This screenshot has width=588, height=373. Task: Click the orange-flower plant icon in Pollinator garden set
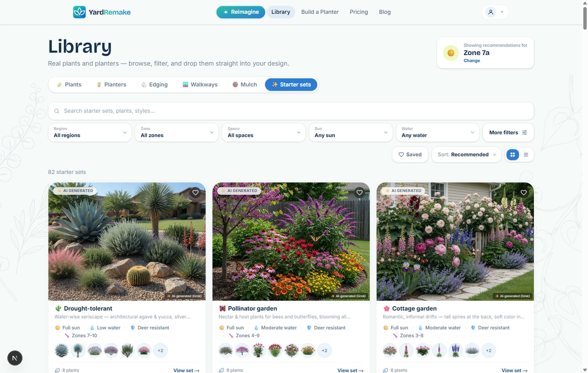[x=308, y=350]
